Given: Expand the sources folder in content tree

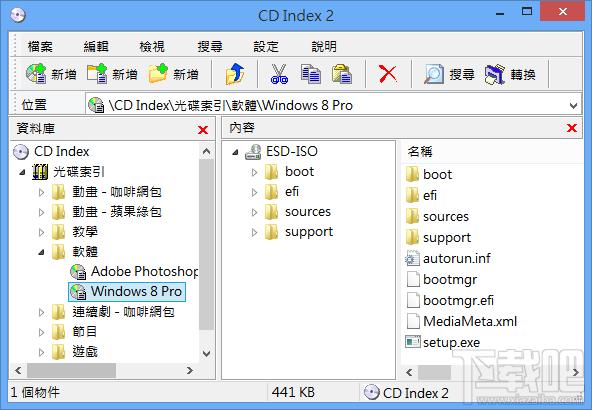Looking at the screenshot, I should [254, 212].
